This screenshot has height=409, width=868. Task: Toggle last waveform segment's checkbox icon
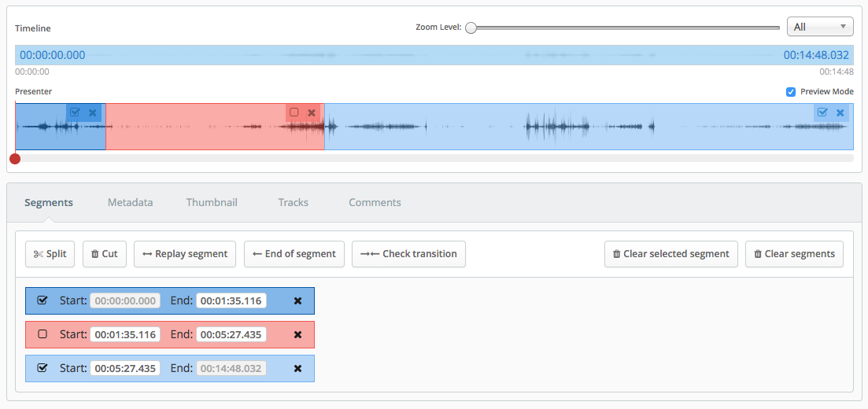(822, 112)
